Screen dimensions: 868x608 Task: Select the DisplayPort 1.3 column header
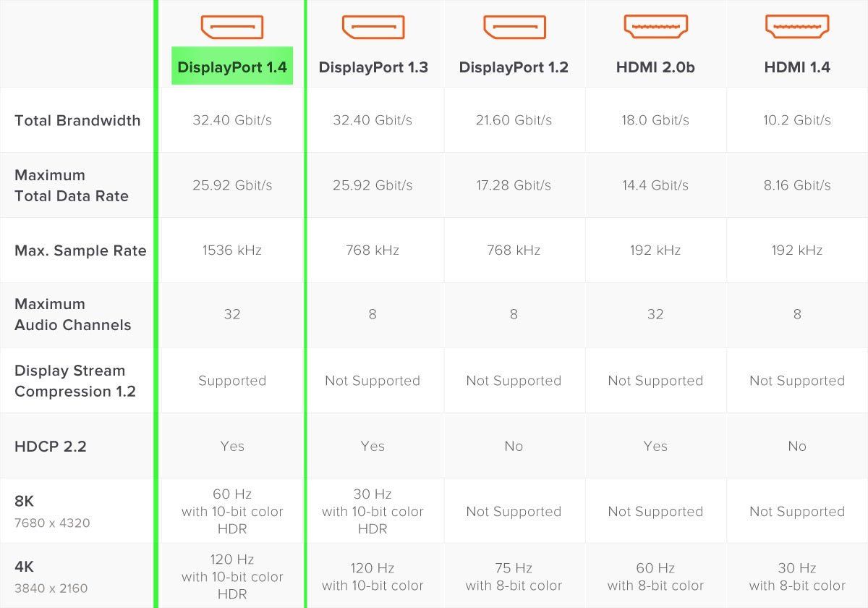click(373, 67)
